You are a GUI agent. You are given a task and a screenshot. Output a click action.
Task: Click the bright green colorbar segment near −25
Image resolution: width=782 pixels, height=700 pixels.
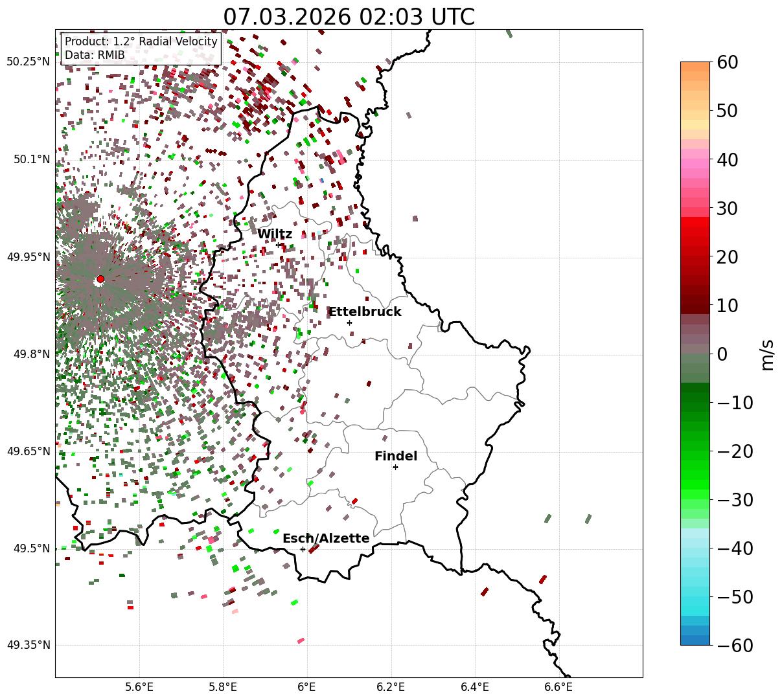[x=695, y=475]
